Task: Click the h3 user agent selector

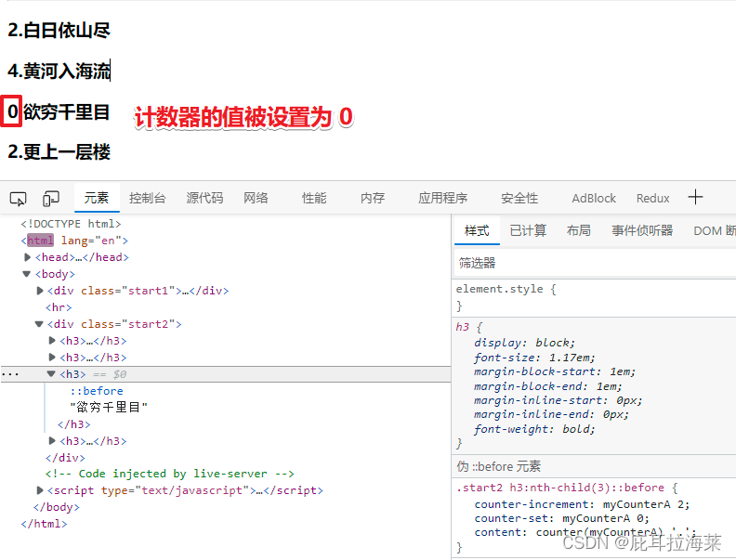Action: point(463,327)
